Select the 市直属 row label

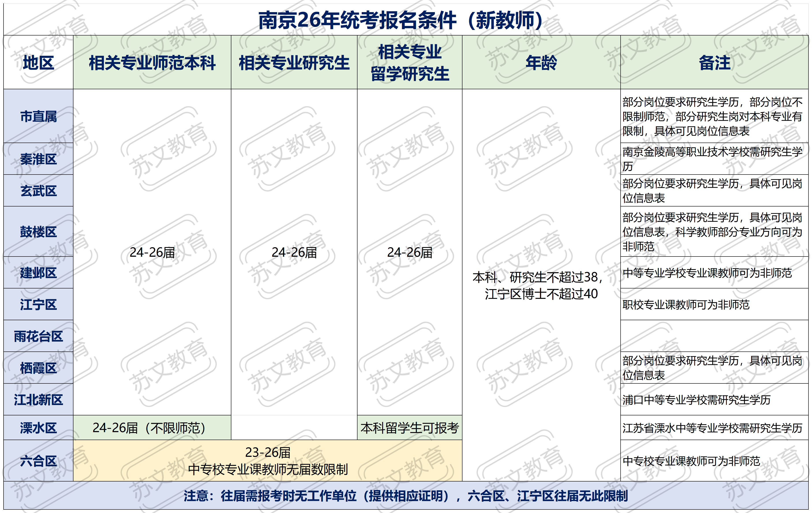(38, 116)
